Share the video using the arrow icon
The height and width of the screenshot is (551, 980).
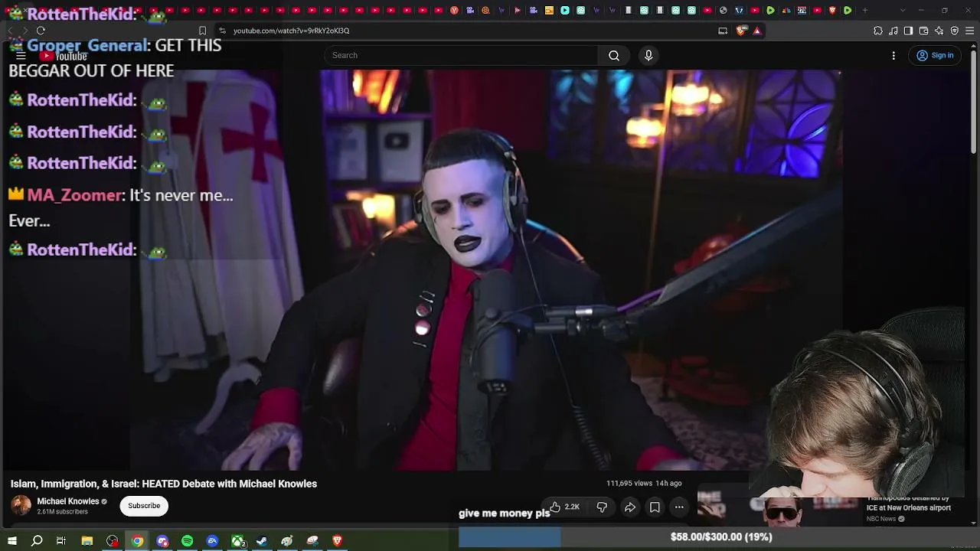point(630,507)
